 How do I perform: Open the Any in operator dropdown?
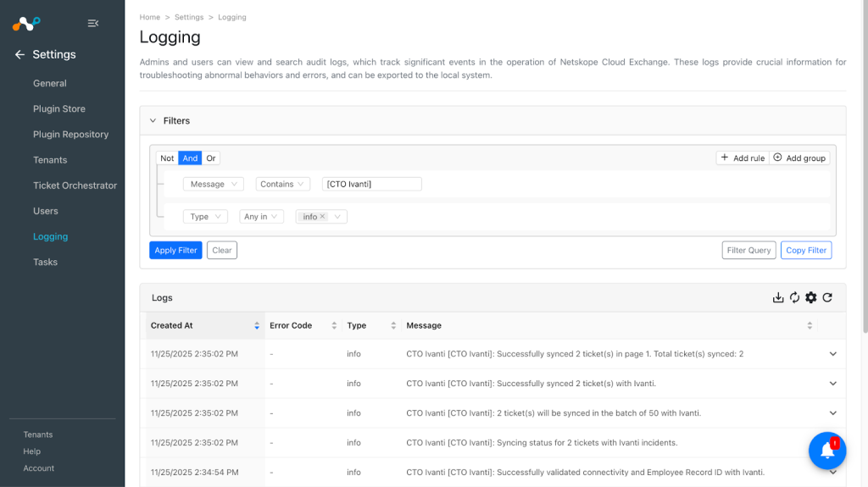[x=261, y=216]
